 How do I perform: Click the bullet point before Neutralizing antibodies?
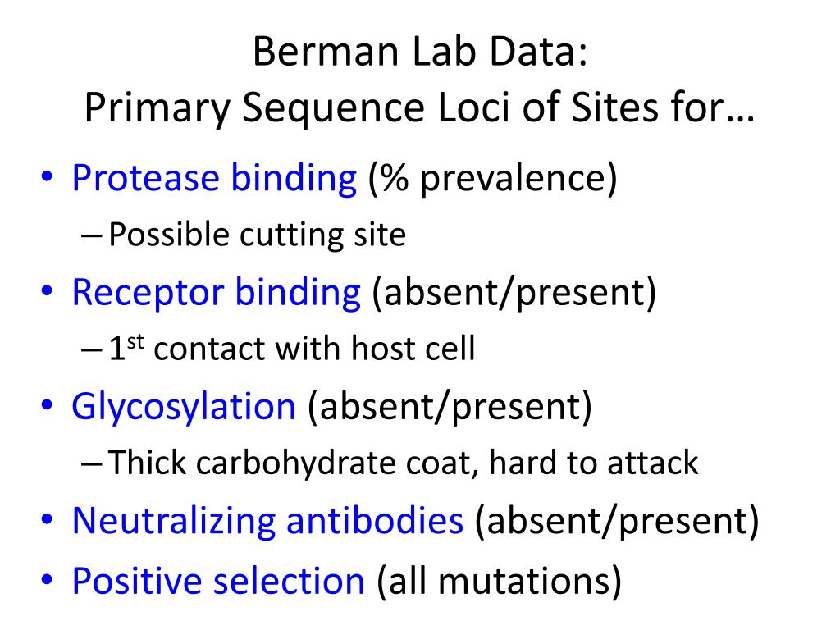coord(47,523)
